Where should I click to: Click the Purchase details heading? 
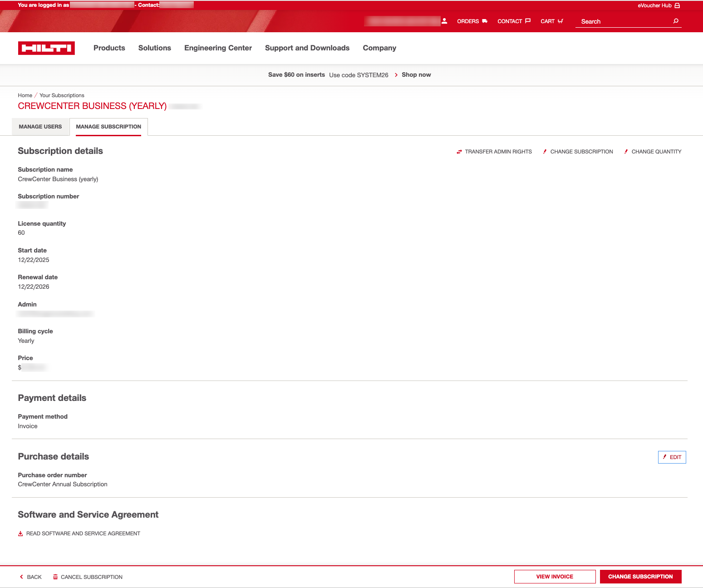pos(54,456)
